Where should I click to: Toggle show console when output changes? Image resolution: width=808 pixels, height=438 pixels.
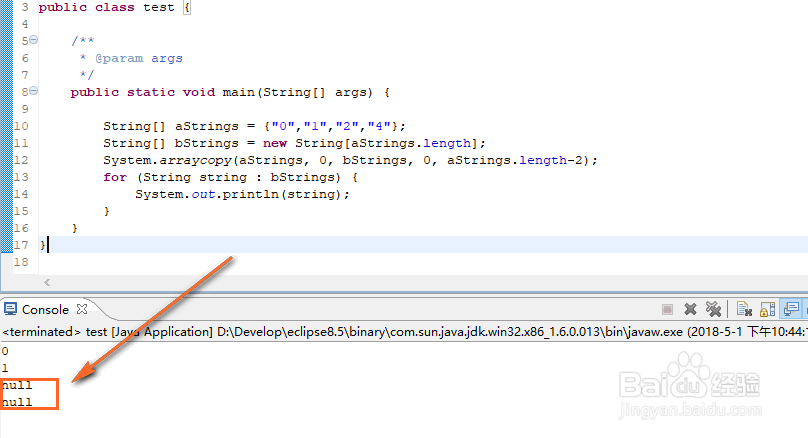coord(791,309)
